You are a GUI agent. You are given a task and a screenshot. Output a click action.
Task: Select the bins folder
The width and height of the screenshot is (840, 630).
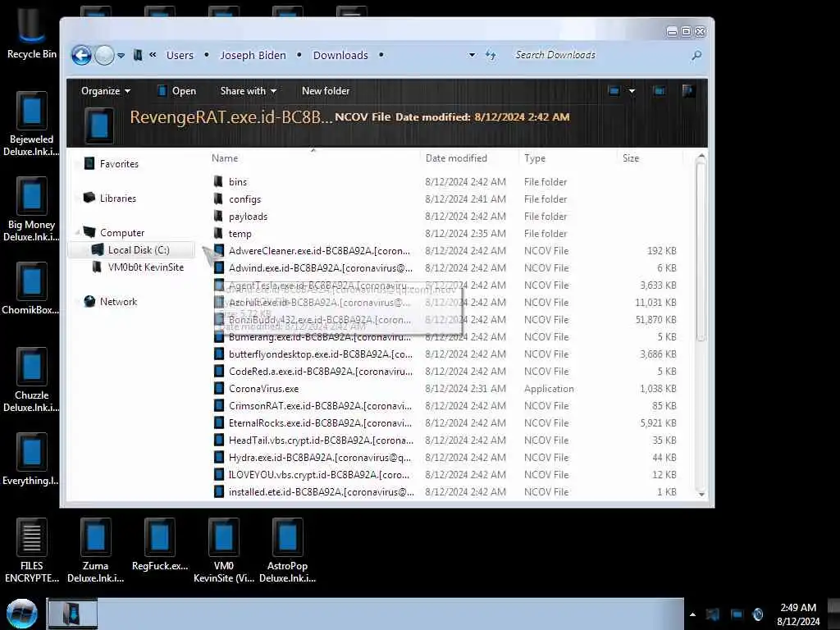238,182
